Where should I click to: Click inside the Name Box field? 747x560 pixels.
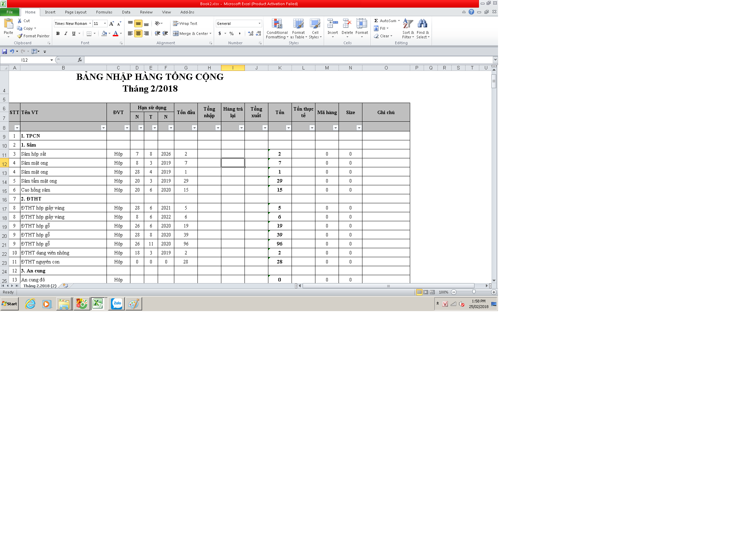pos(24,60)
